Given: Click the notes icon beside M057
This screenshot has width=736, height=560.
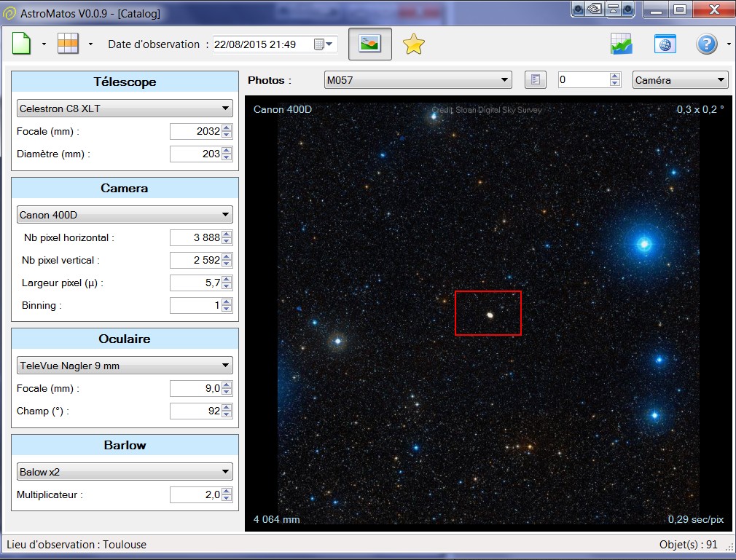Looking at the screenshot, I should point(536,79).
